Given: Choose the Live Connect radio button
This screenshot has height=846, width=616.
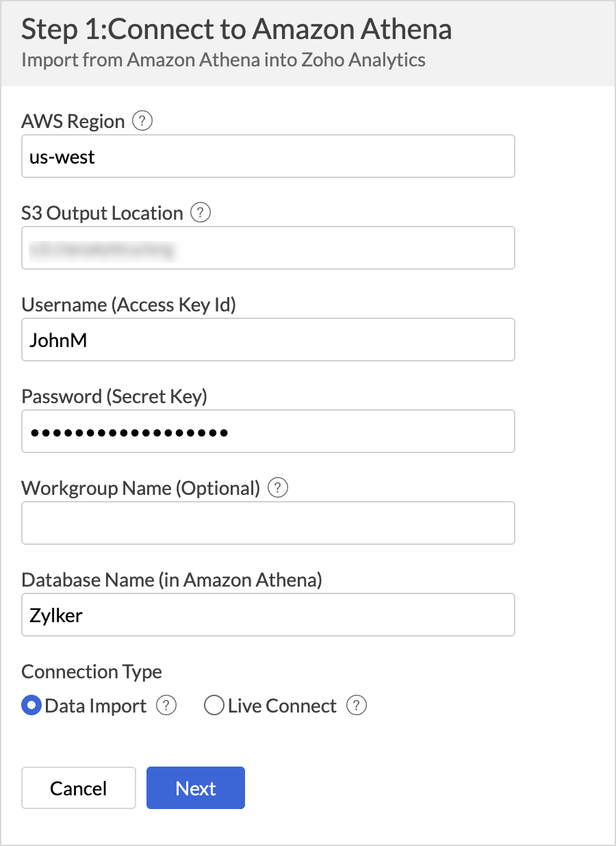Looking at the screenshot, I should pyautogui.click(x=214, y=706).
